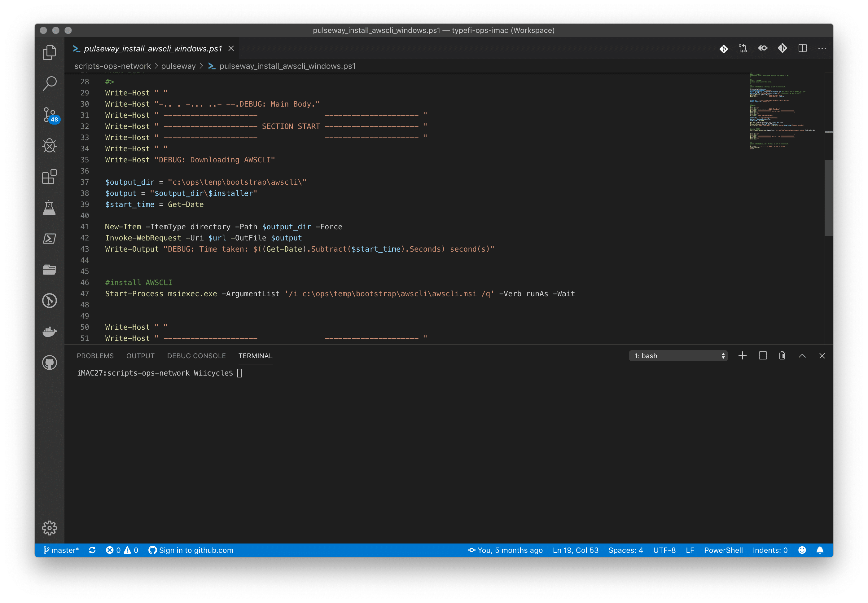Viewport: 868px width, 603px height.
Task: Open the Test flask icon in sidebar
Action: pyautogui.click(x=50, y=208)
